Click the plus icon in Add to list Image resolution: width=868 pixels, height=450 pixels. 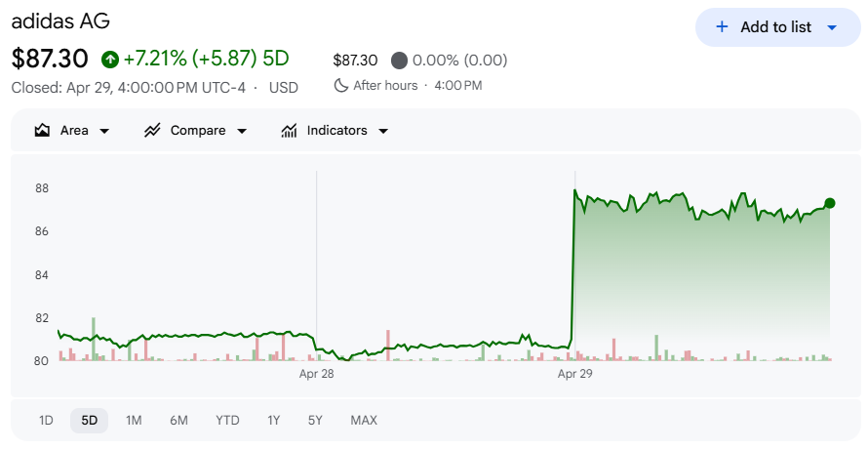click(x=722, y=26)
